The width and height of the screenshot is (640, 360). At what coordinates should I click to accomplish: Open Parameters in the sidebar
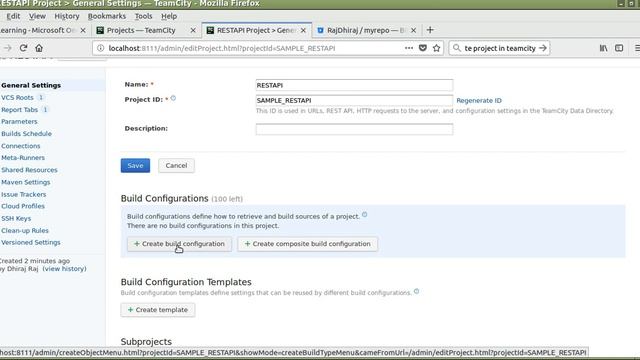[x=19, y=122]
